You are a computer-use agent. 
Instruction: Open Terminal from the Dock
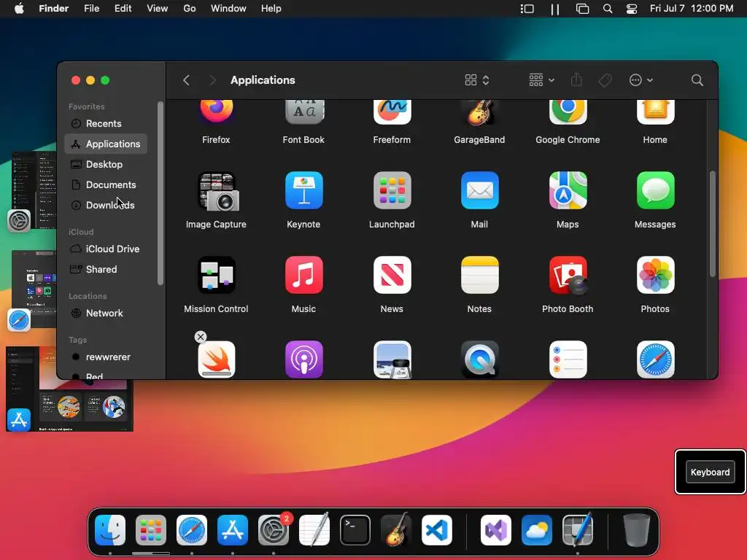click(x=355, y=530)
